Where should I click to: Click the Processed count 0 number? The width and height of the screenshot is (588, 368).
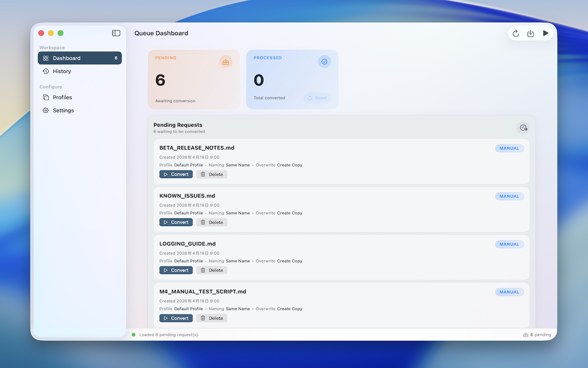pos(259,80)
